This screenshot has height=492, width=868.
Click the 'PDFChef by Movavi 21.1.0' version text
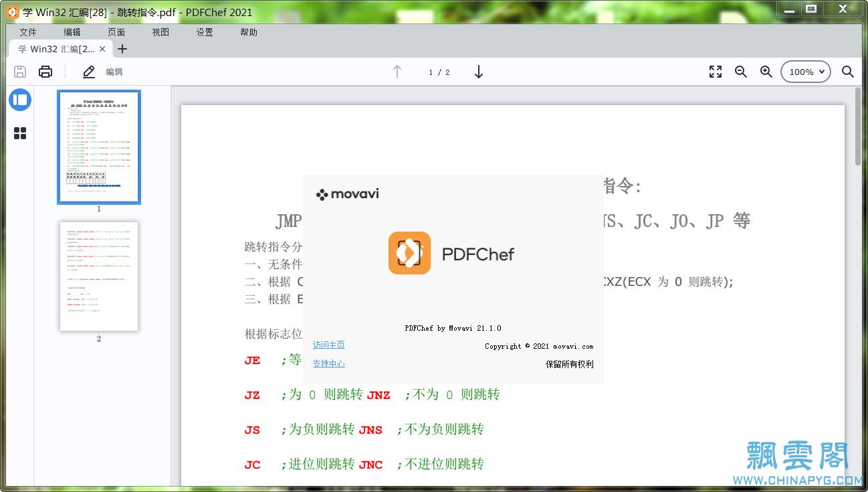tap(453, 328)
